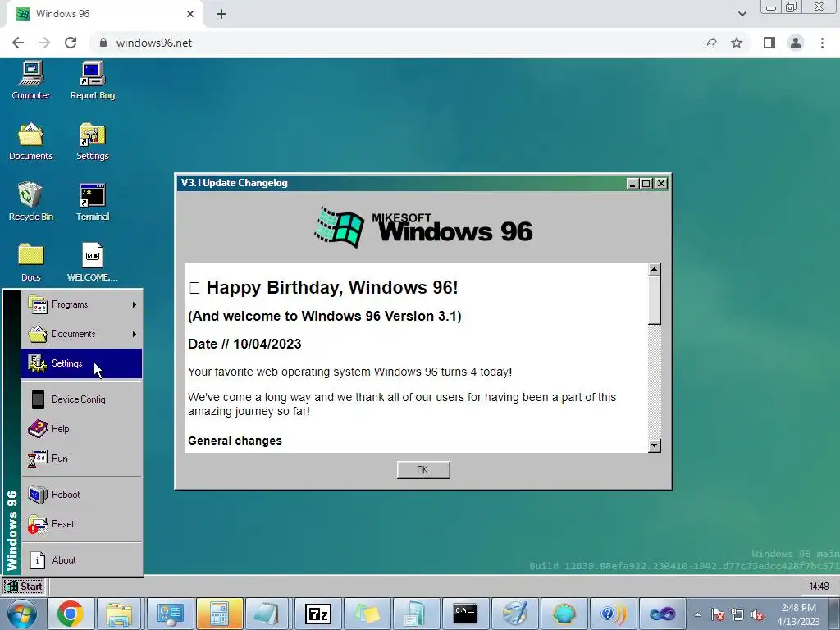Open the command prompt taskbar icon
The image size is (840, 630).
(x=465, y=614)
